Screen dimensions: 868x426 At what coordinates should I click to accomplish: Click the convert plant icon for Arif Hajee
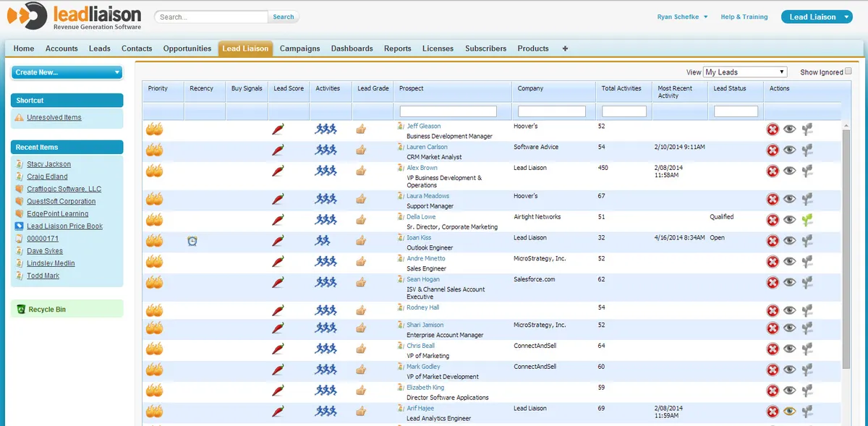[x=807, y=412]
